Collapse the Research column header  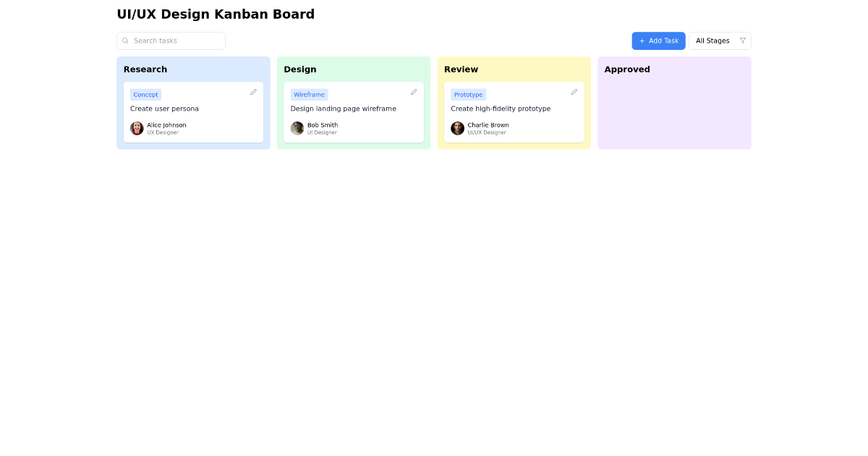145,69
